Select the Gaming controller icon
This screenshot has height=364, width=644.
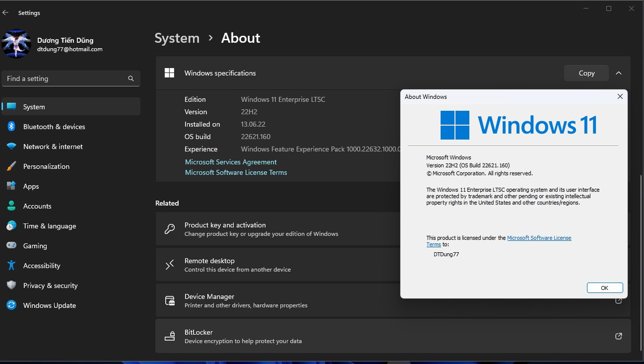click(11, 246)
